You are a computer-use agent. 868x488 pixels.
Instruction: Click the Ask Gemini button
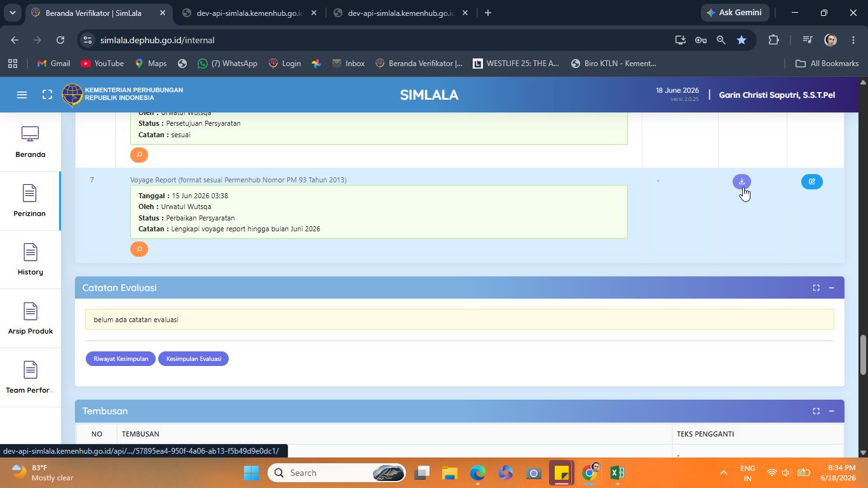pyautogui.click(x=734, y=13)
